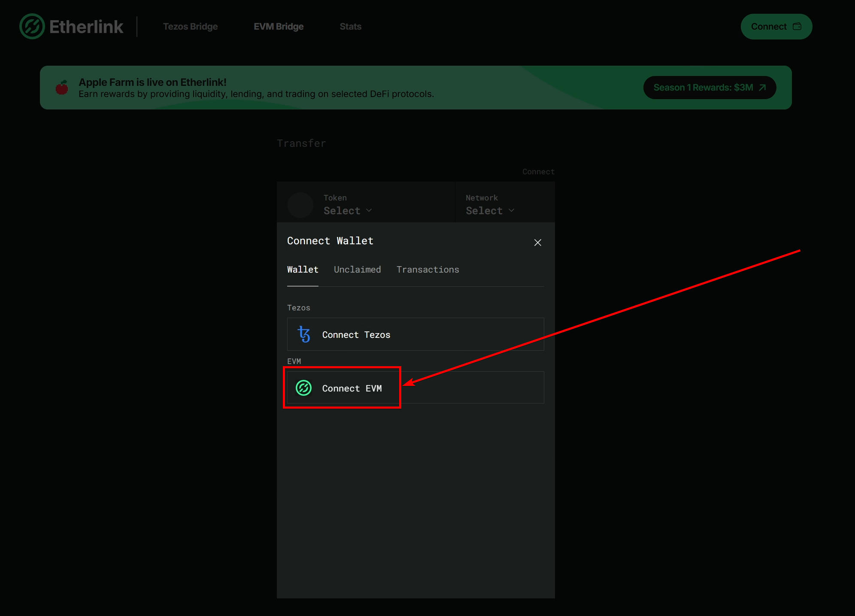
Task: Switch to the Transactions tab
Action: pos(428,270)
